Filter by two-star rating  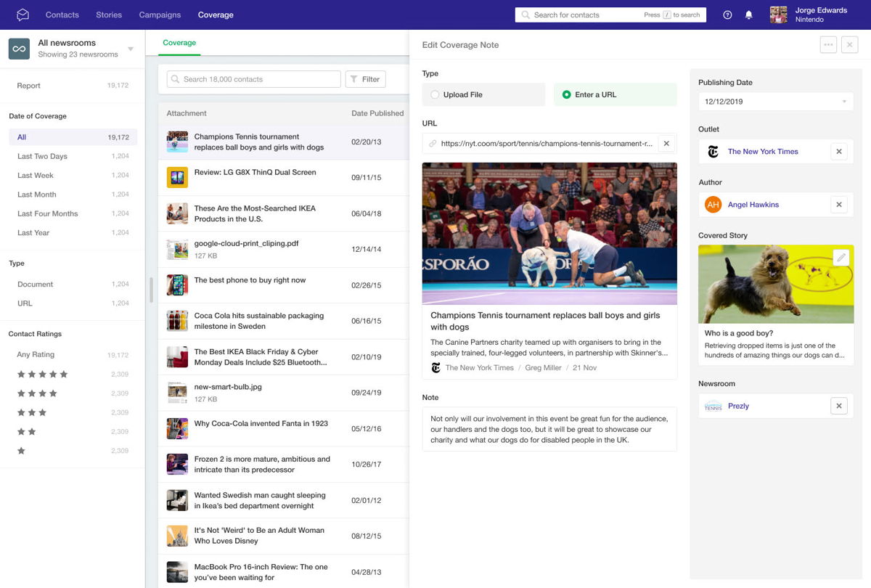point(73,432)
